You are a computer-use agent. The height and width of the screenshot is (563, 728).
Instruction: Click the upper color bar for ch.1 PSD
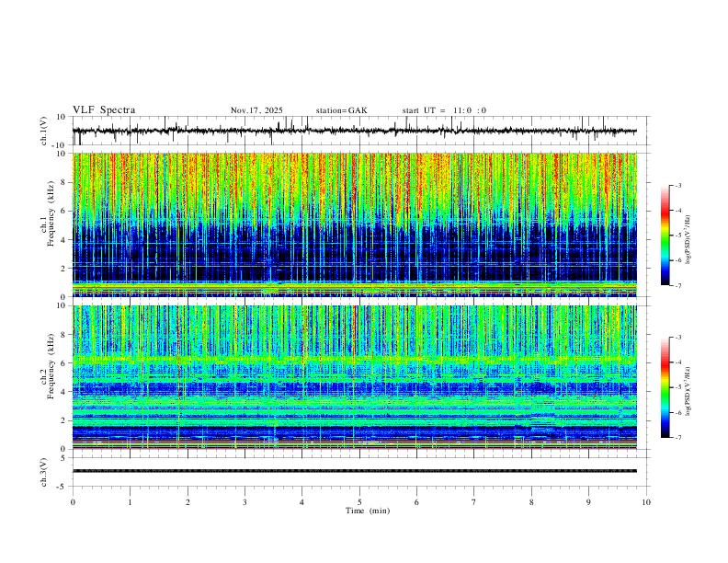(665, 236)
